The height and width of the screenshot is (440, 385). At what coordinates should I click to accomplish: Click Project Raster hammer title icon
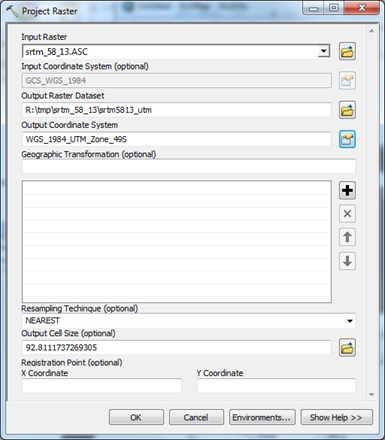12,11
